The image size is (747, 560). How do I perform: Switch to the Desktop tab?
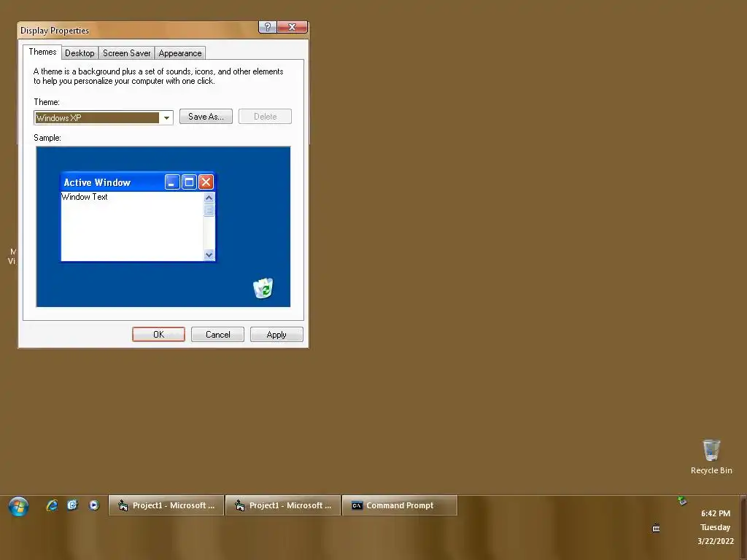80,52
